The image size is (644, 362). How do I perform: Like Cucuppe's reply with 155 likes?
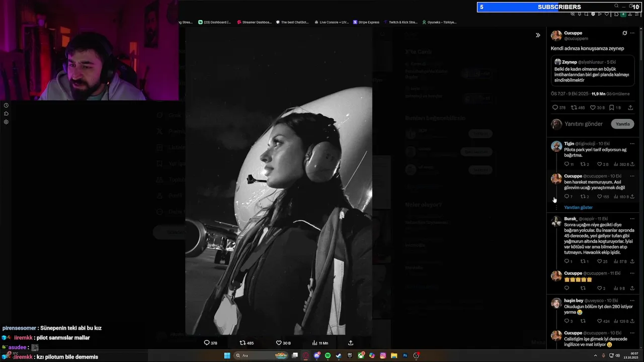click(x=600, y=197)
